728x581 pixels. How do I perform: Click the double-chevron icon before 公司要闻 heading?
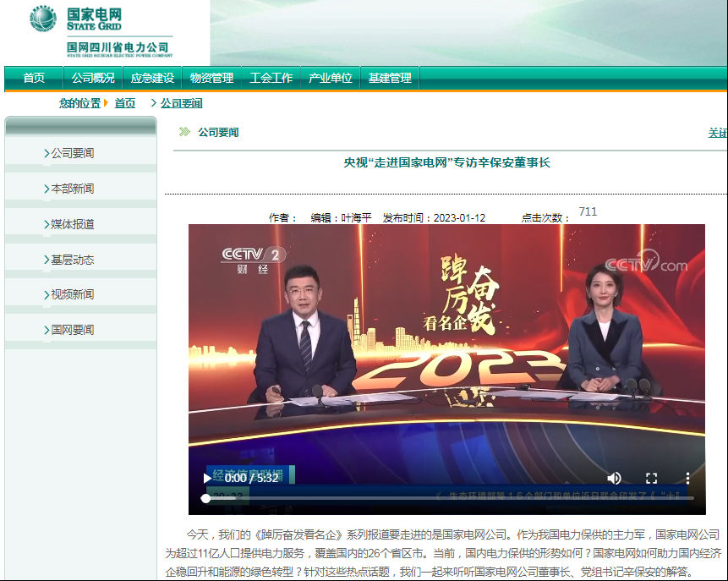pyautogui.click(x=185, y=132)
